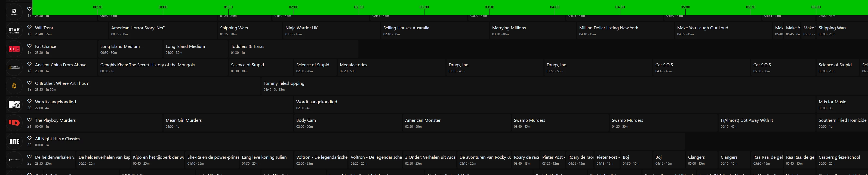
Task: Open Clangers at 05:00
Action: pos(701,160)
